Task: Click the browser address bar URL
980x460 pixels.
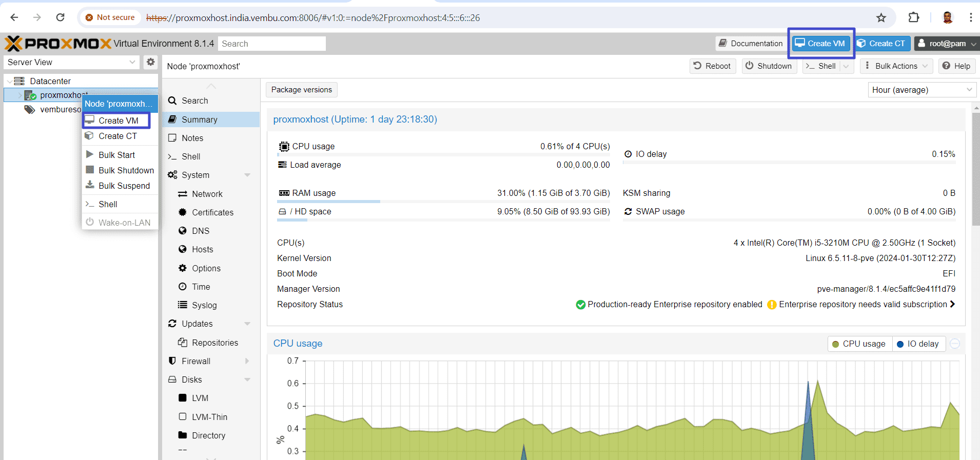Action: coord(313,18)
